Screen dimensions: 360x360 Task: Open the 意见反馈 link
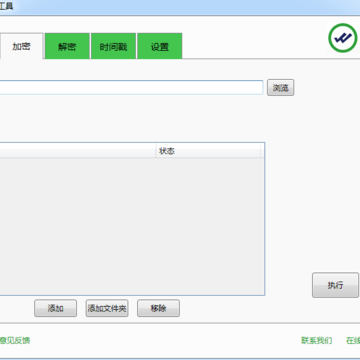click(x=15, y=340)
